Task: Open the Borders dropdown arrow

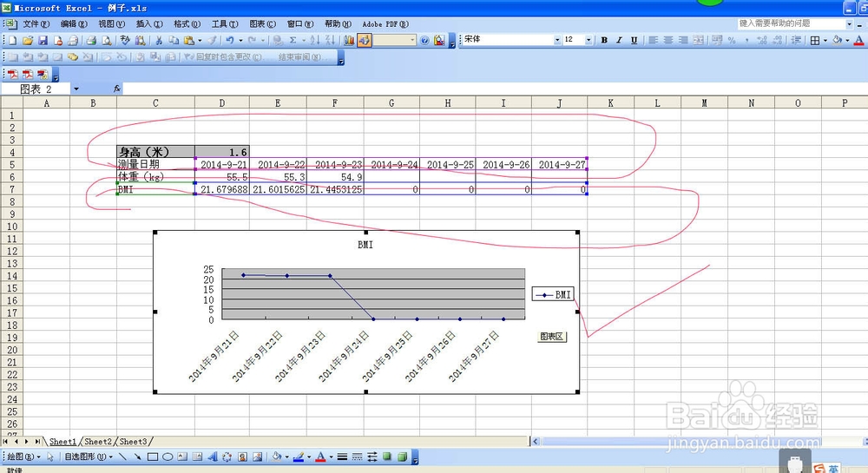Action: click(825, 40)
